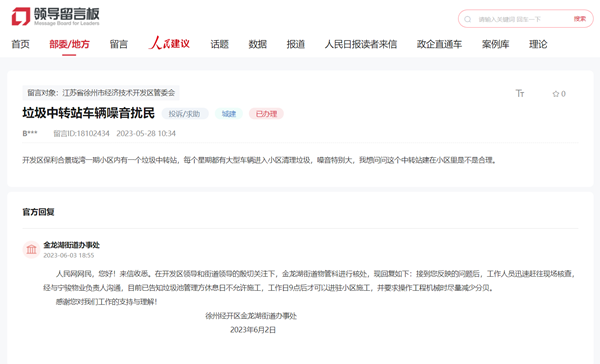Click the signature 徐州经开区金龙湖街道办事处
The height and width of the screenshot is (364, 600).
coord(251,316)
